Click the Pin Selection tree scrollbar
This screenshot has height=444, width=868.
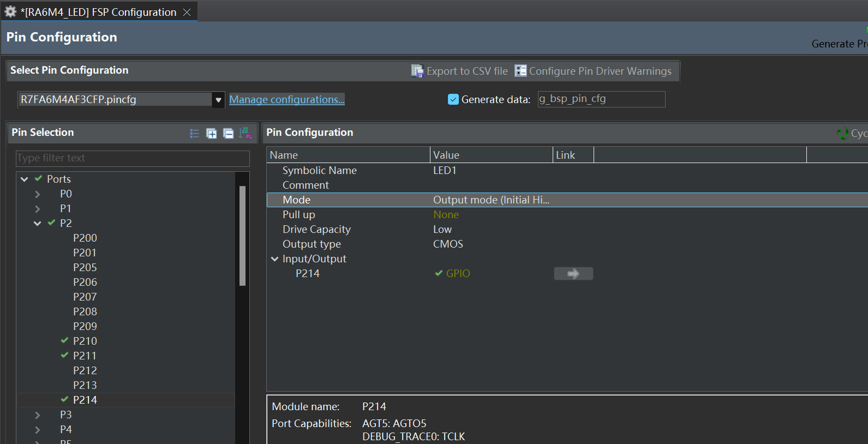pyautogui.click(x=243, y=236)
